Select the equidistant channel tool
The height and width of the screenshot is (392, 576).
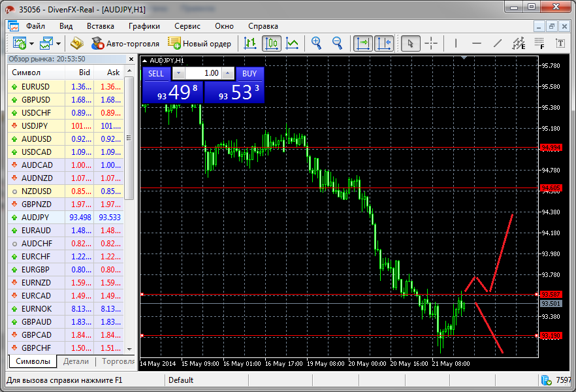tap(519, 43)
